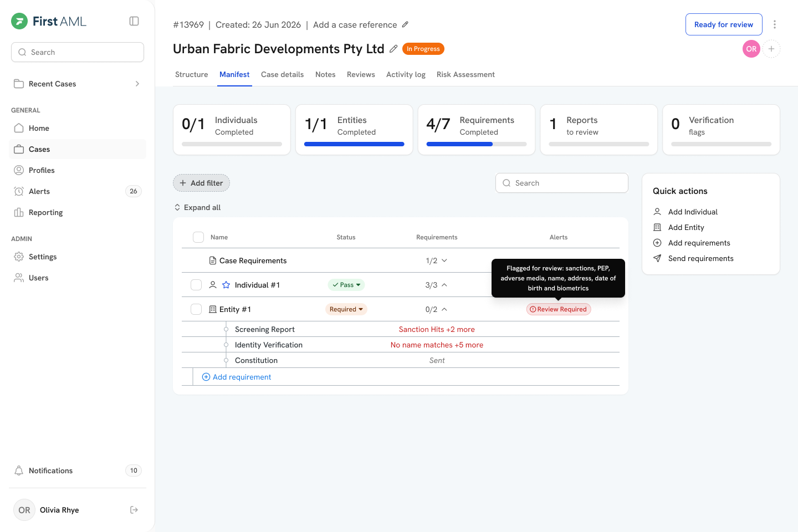798x532 pixels.
Task: Click the Review Required alert badge
Action: click(x=559, y=309)
